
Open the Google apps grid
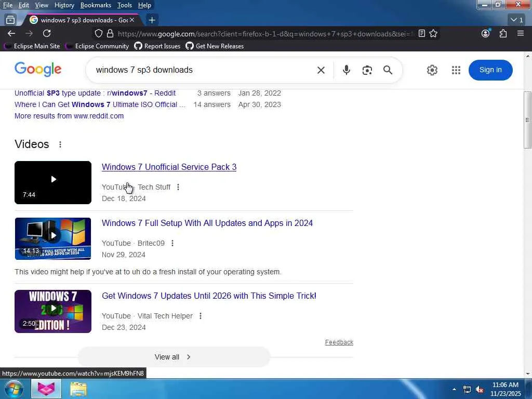[456, 70]
